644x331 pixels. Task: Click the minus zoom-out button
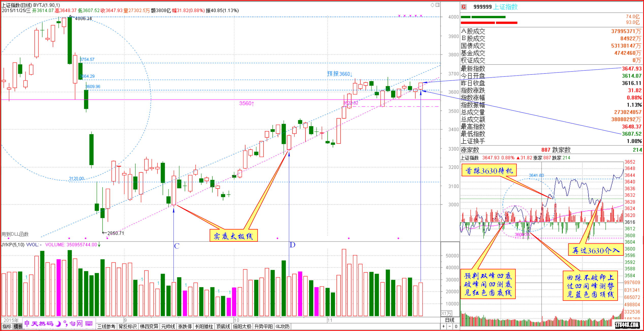click(450, 326)
